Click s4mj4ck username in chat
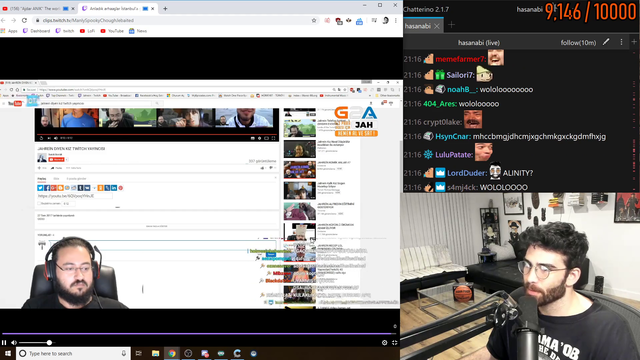640x360 pixels. click(462, 187)
